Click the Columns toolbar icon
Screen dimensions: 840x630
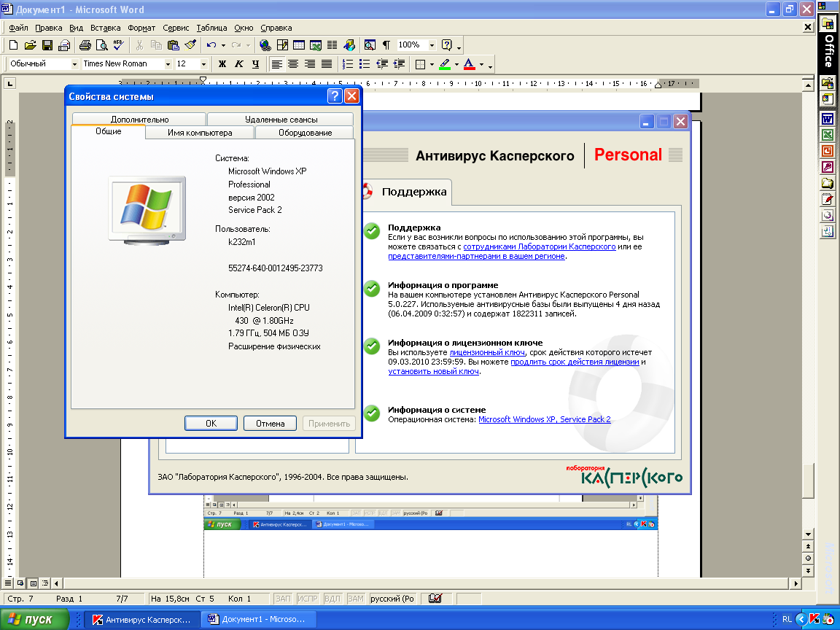(x=332, y=45)
